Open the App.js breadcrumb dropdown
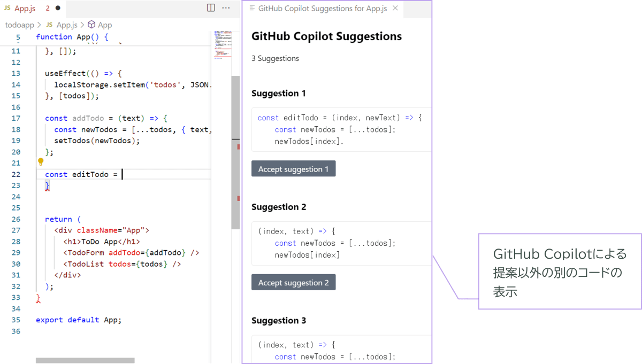This screenshot has width=642, height=364. pyautogui.click(x=67, y=25)
